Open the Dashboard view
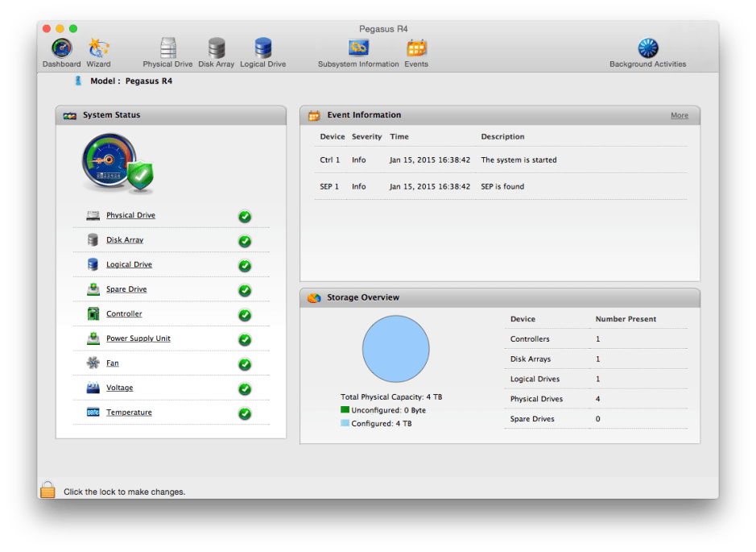 tap(60, 47)
